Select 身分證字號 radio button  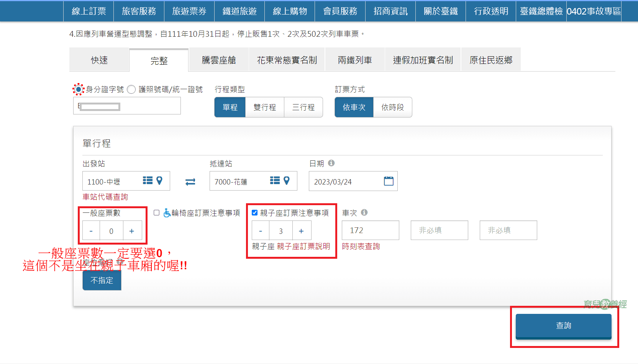click(x=78, y=89)
